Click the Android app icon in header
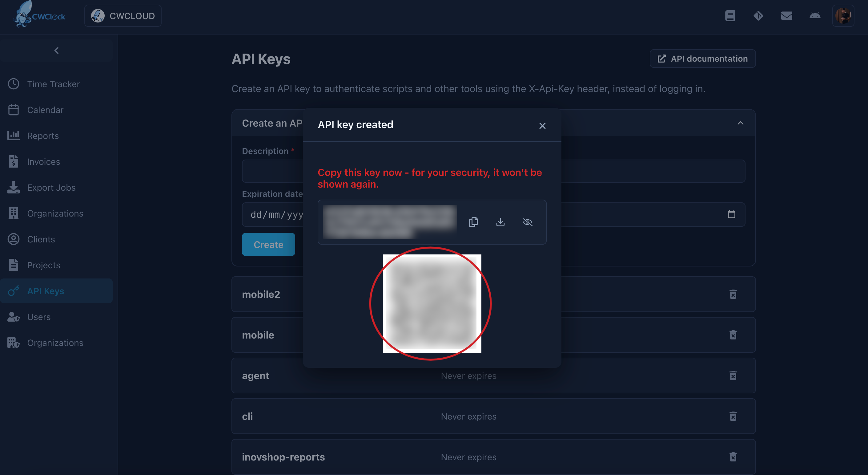The height and width of the screenshot is (475, 868). click(815, 16)
